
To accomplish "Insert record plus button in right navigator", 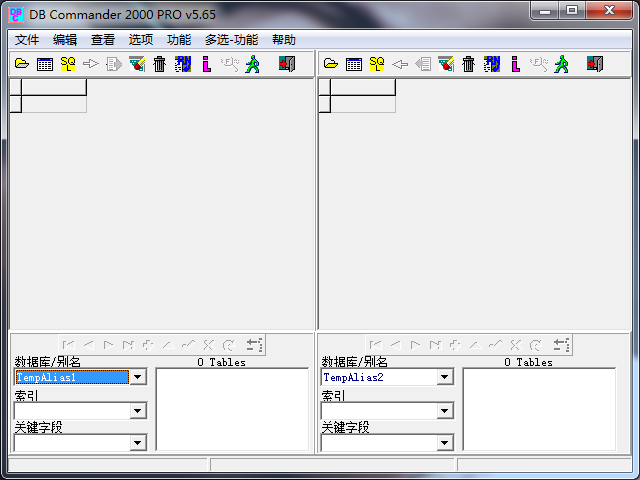I will point(456,345).
